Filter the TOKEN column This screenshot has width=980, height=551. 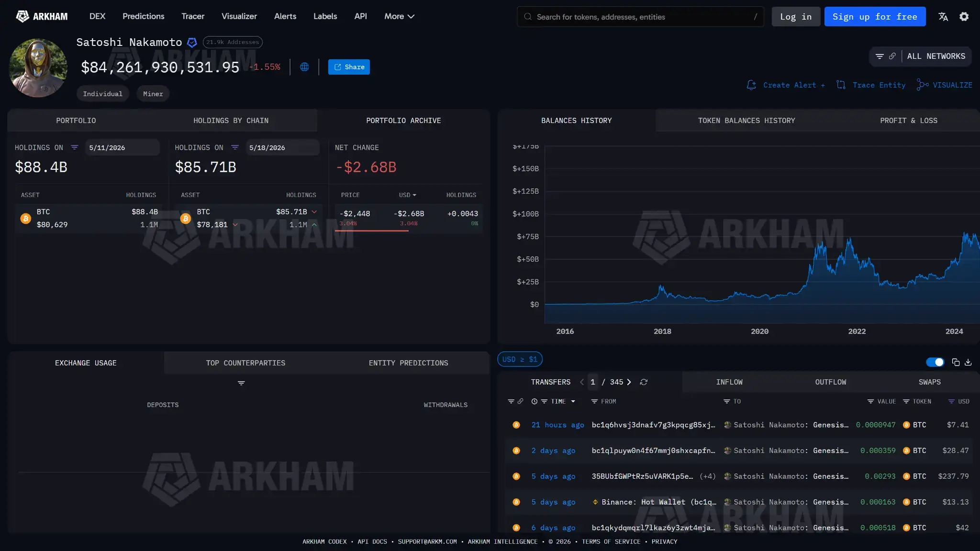pos(906,401)
